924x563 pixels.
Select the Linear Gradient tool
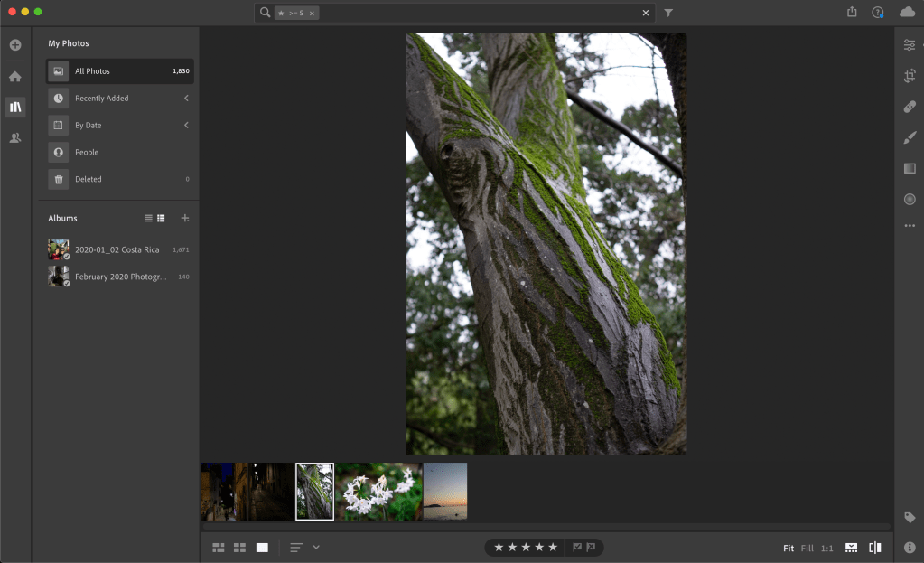(910, 168)
